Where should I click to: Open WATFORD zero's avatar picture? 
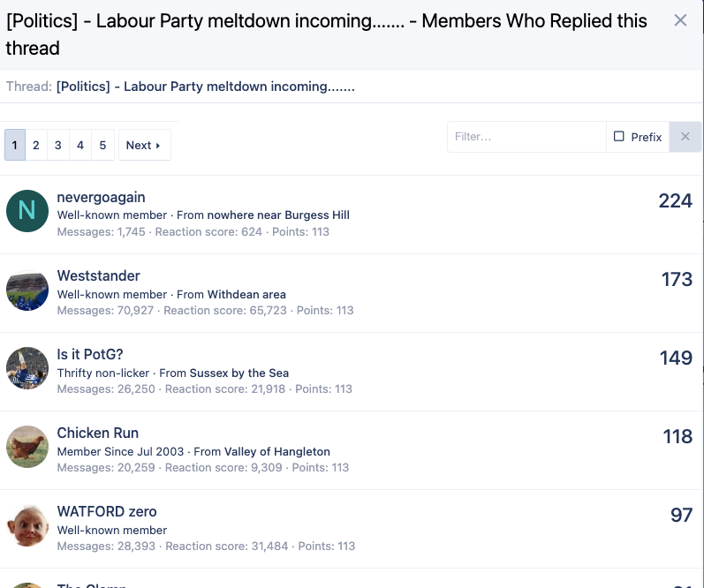point(27,525)
